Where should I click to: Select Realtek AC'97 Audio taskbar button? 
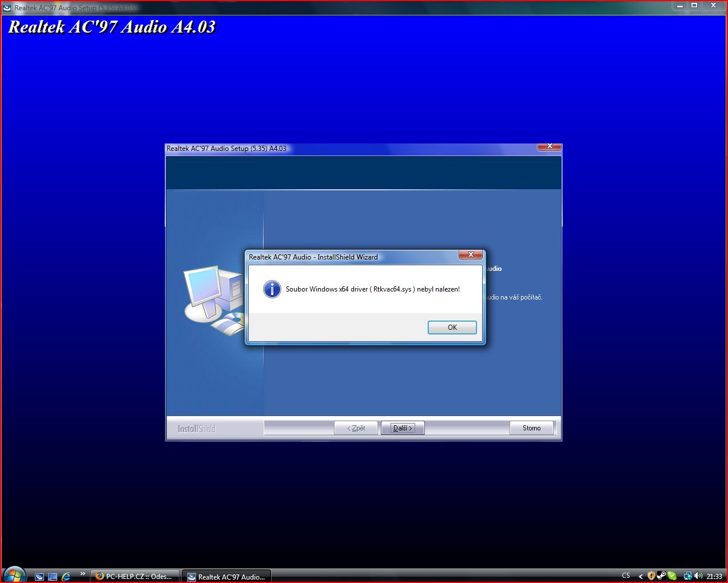(226, 577)
